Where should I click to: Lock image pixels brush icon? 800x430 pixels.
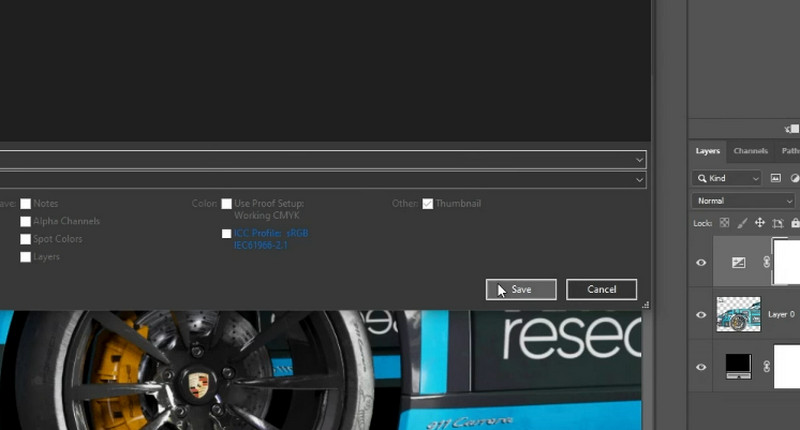pos(742,223)
